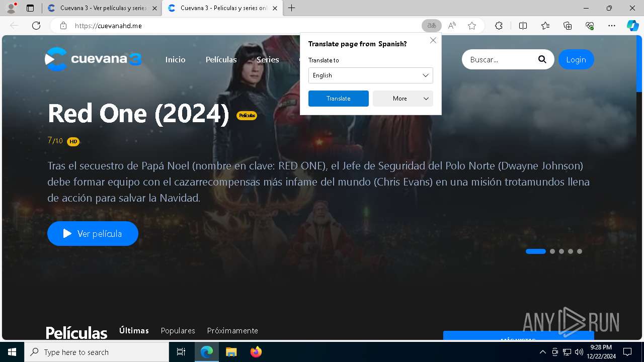Open the Edge profile icon
644x362 pixels.
pos(11,8)
